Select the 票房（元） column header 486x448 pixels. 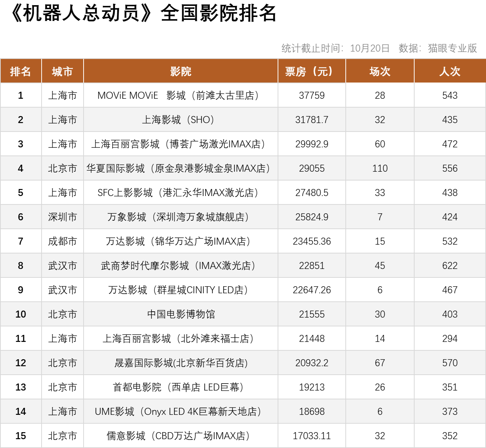point(311,71)
